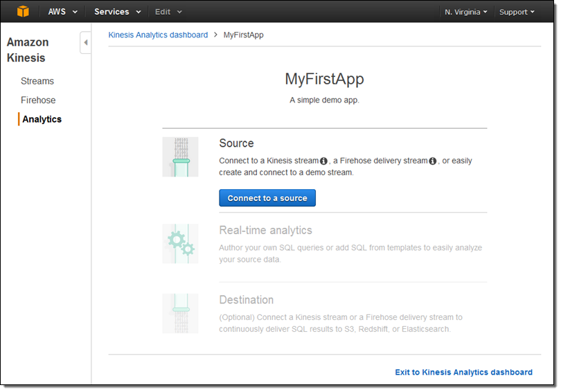561x392 pixels.
Task: Open the Support dropdown menu
Action: (517, 12)
